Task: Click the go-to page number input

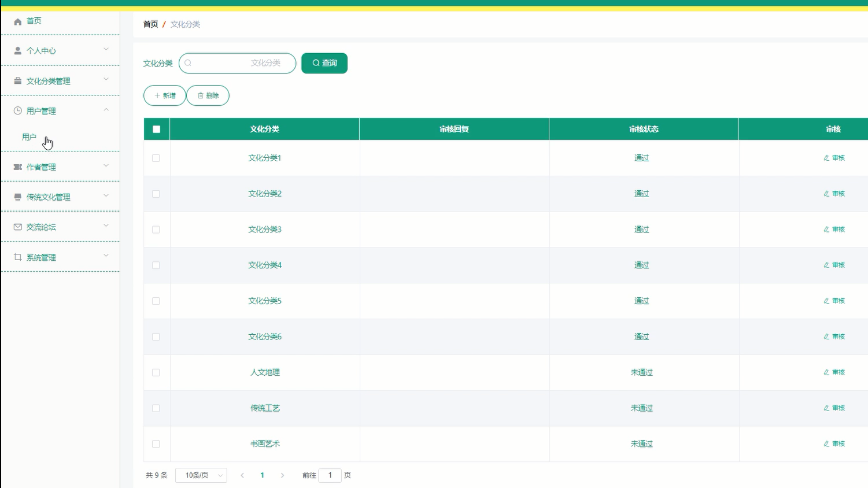Action: (x=330, y=475)
